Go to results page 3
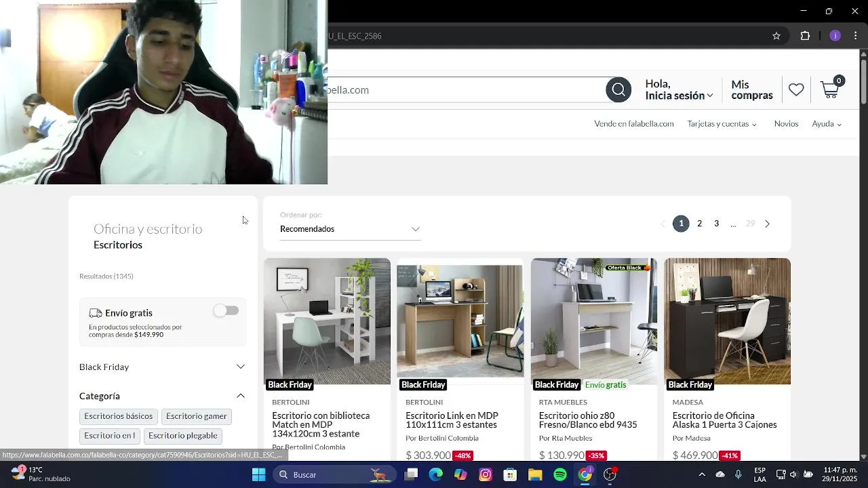This screenshot has width=868, height=488. point(716,224)
